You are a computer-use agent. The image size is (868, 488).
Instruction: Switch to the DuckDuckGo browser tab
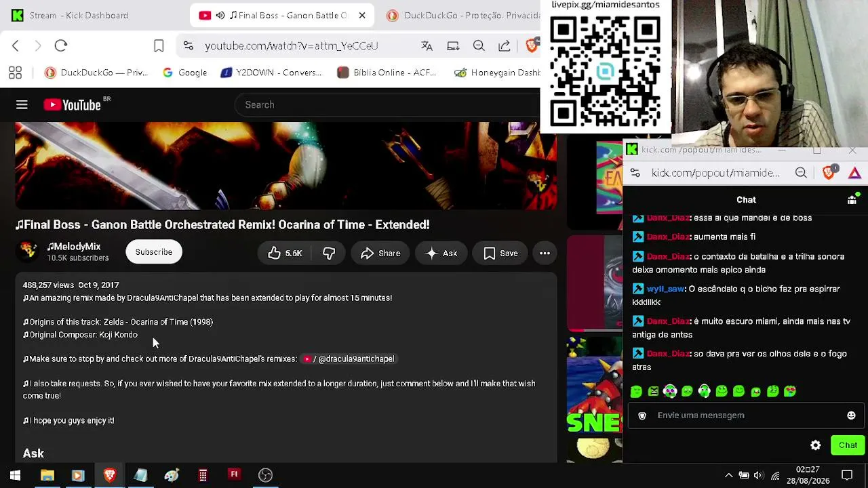[463, 15]
